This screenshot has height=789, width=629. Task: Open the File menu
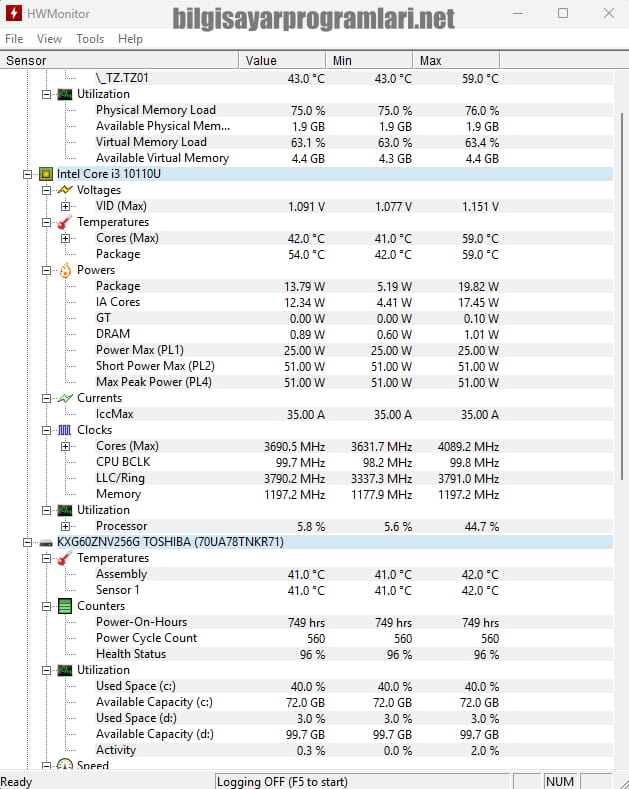tap(14, 39)
